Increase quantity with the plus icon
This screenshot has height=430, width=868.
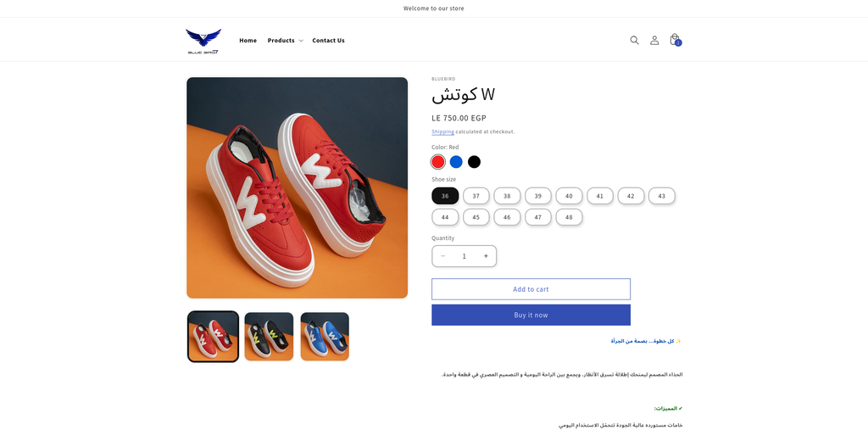point(486,256)
